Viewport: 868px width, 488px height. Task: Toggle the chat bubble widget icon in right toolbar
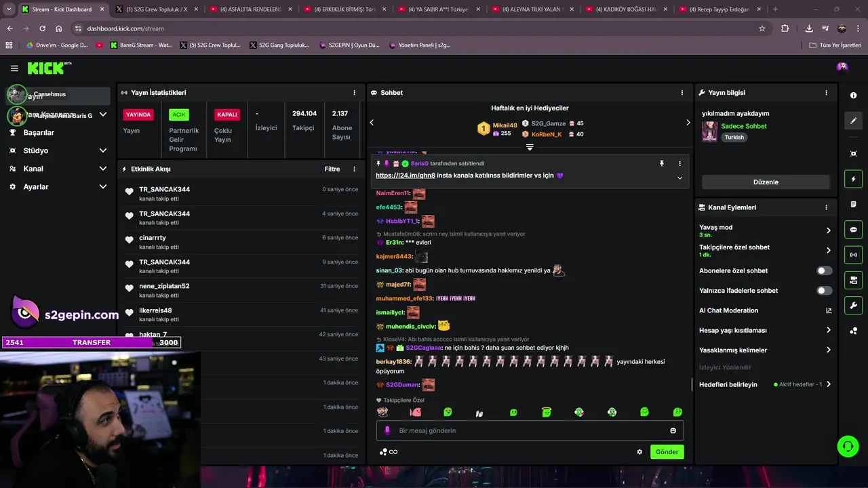click(853, 230)
